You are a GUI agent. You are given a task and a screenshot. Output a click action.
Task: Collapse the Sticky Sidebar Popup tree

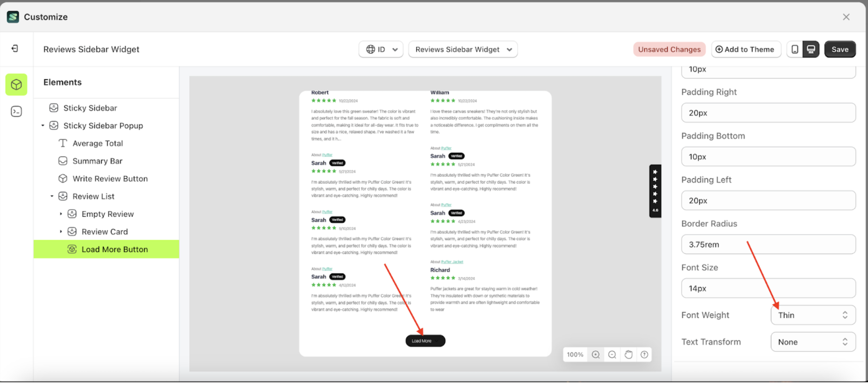43,125
